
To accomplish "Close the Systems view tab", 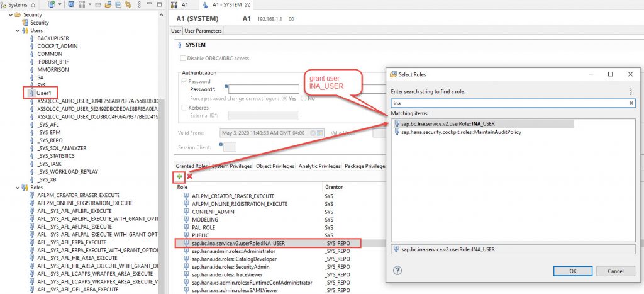I will tap(33, 4).
